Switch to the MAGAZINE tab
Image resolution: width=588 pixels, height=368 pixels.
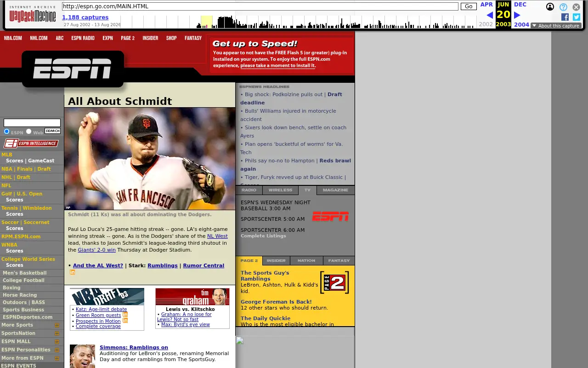(335, 190)
